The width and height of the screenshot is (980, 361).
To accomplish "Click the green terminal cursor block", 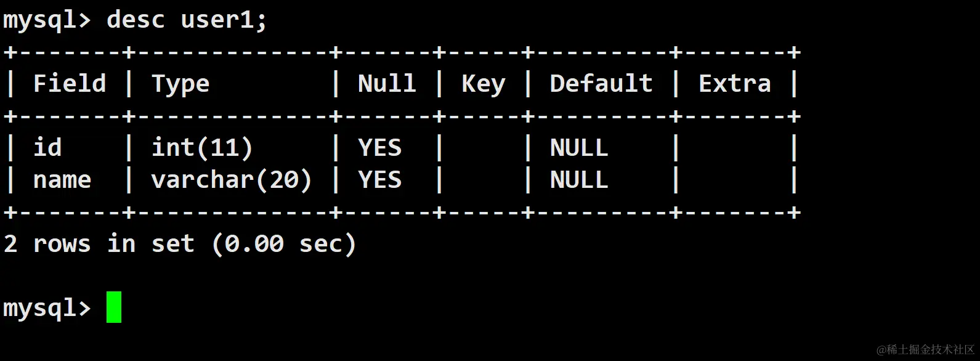I will (114, 307).
